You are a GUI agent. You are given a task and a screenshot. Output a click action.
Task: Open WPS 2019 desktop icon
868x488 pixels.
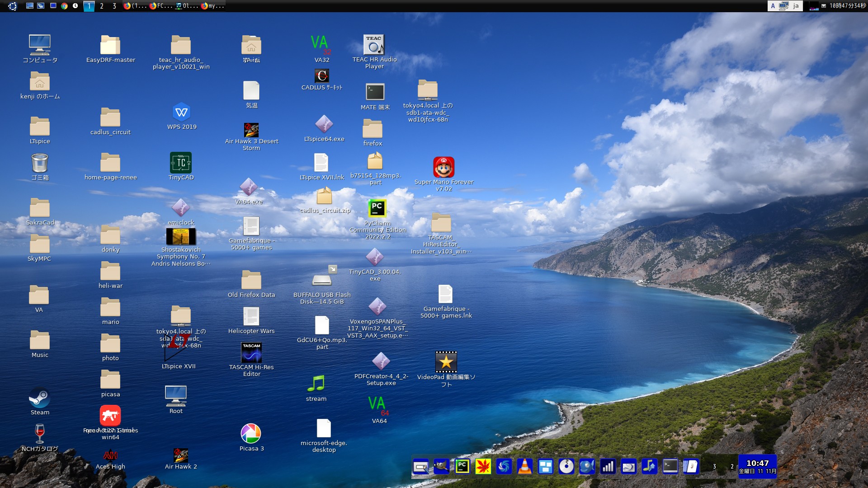181,113
